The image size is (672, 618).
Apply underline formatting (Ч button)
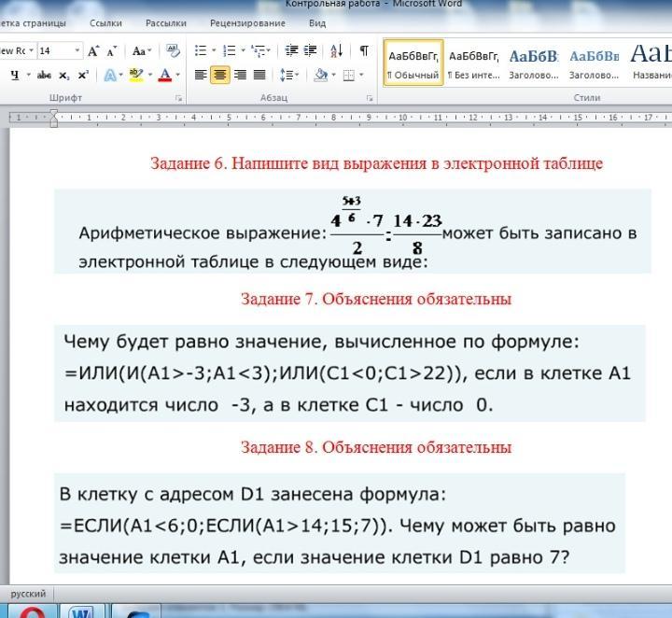click(15, 75)
